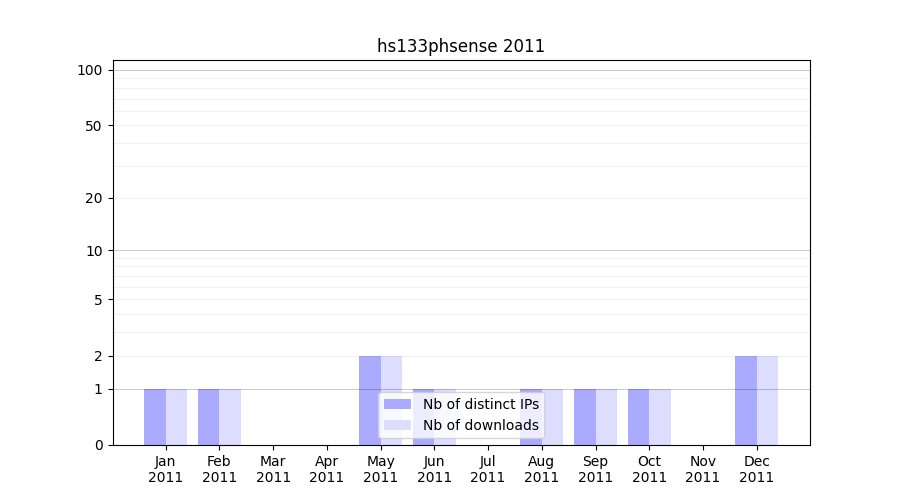Select the darker Dec 2011 distinct IPs bar
The height and width of the screenshot is (500, 900).
coord(746,400)
